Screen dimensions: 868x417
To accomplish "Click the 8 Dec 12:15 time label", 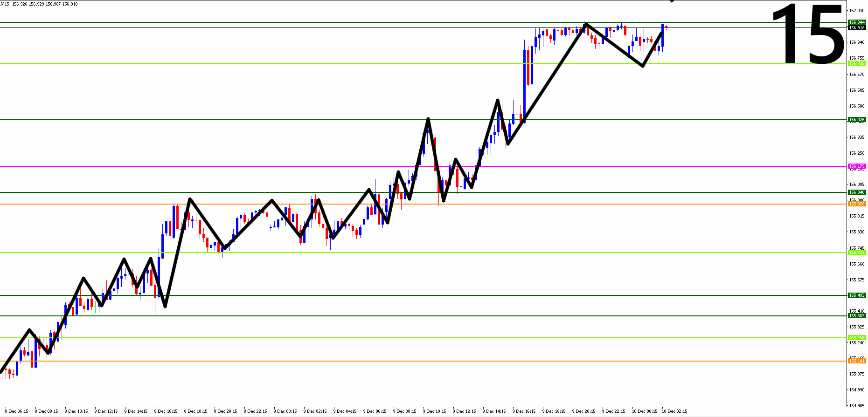I will (106, 411).
